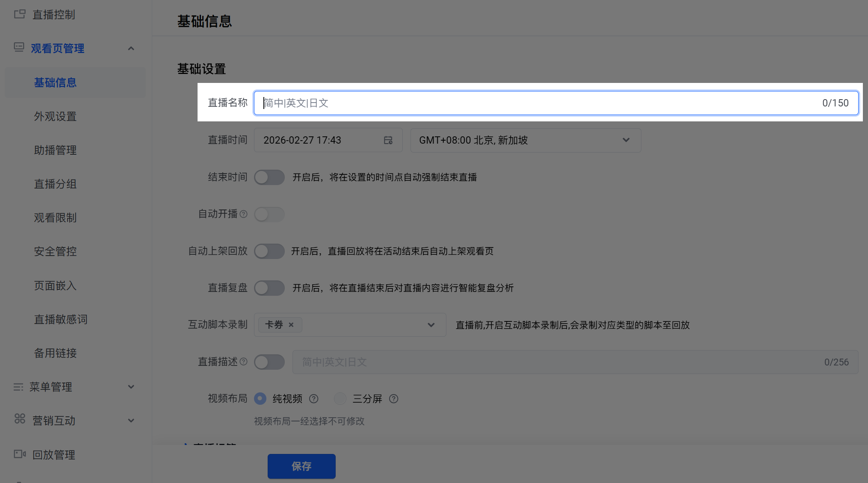Open the calendar icon in the 直播时间 field

click(x=388, y=140)
